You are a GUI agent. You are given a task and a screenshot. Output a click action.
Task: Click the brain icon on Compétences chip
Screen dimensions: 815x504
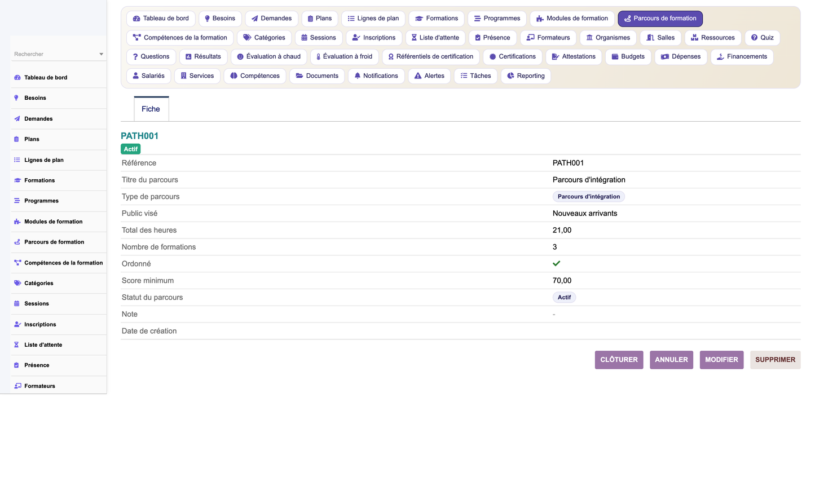coord(234,76)
